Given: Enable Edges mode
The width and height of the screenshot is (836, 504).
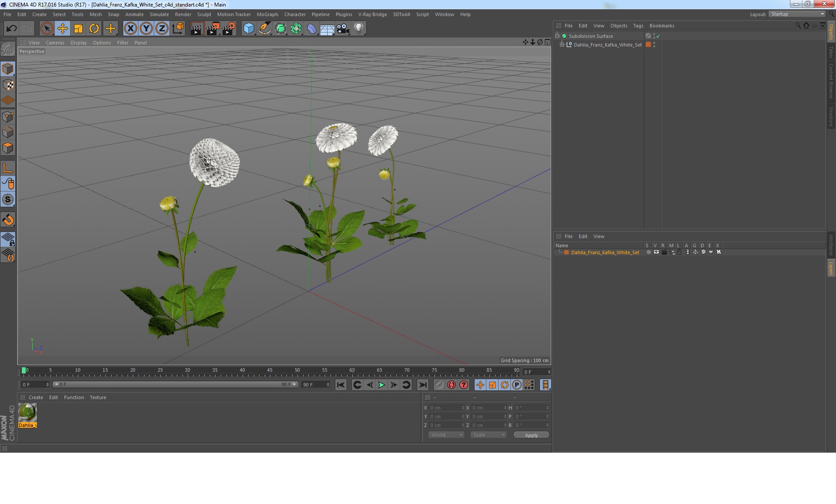Looking at the screenshot, I should [8, 132].
